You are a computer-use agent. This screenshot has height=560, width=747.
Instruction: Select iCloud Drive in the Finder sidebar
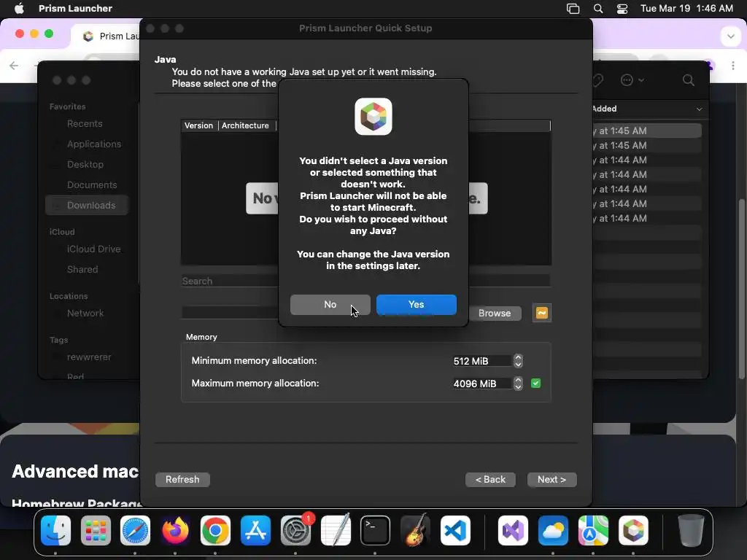coord(94,249)
